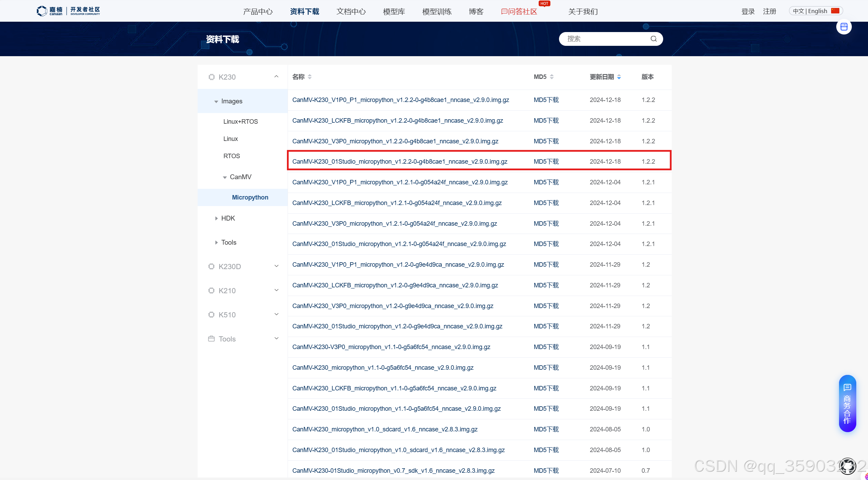The image size is (868, 480).
Task: Download the highlighted 01Studio v1.2.2 image
Action: 399,162
